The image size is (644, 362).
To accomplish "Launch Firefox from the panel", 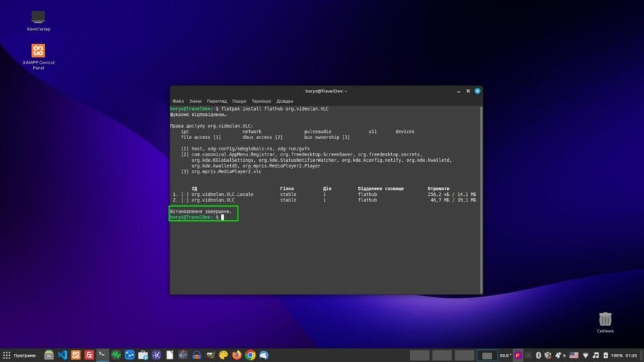I will [x=237, y=355].
